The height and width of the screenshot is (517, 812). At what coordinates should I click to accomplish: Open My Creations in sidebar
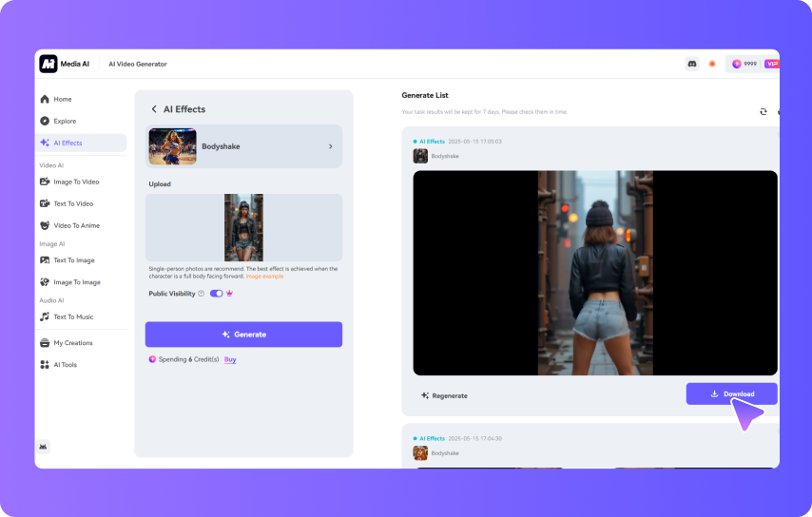tap(72, 342)
